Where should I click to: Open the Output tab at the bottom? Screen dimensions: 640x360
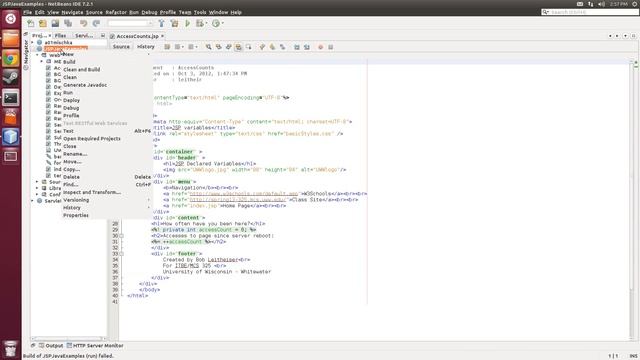(x=51, y=345)
